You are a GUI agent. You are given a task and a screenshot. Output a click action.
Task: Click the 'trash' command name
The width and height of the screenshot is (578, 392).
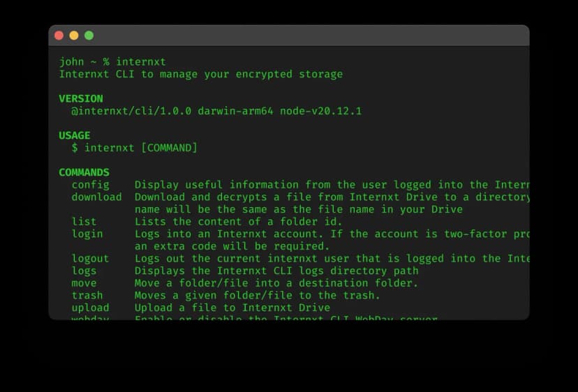point(87,295)
